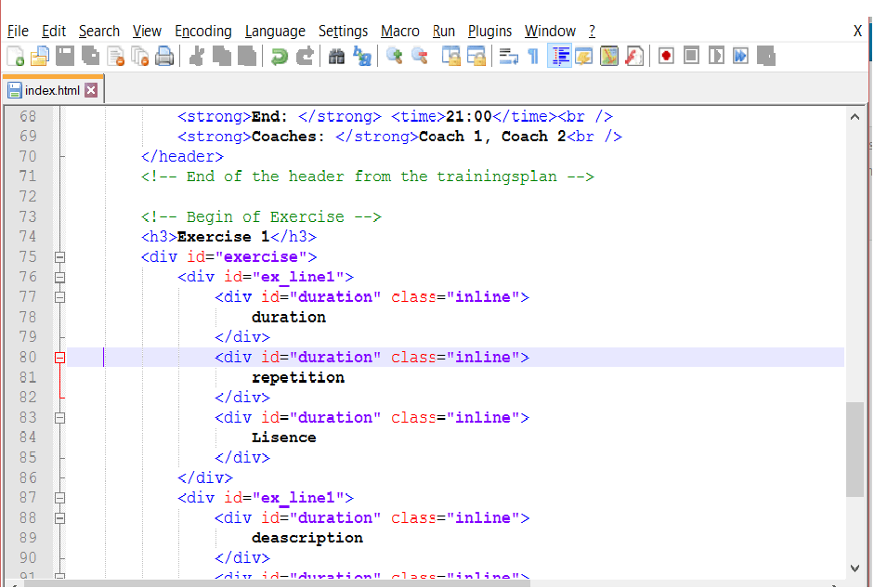
Task: Click the Zoom In magnifier icon
Action: pyautogui.click(x=395, y=57)
